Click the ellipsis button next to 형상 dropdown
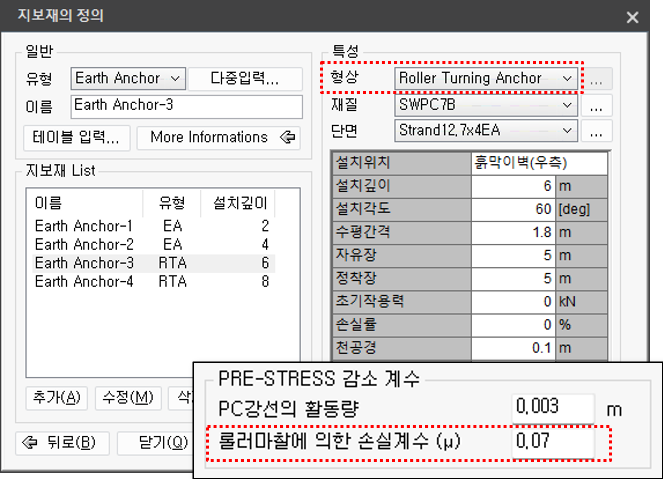The width and height of the screenshot is (663, 479). pos(598,78)
